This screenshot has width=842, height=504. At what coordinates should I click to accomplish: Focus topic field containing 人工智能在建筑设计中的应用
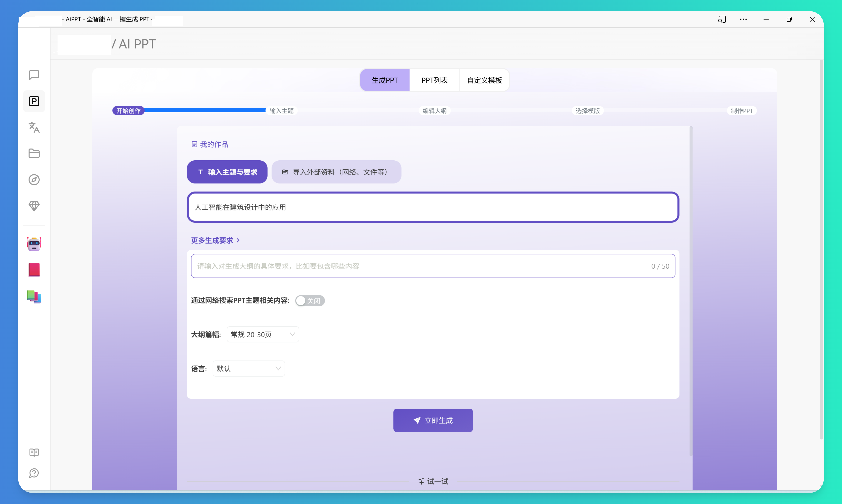(x=433, y=207)
